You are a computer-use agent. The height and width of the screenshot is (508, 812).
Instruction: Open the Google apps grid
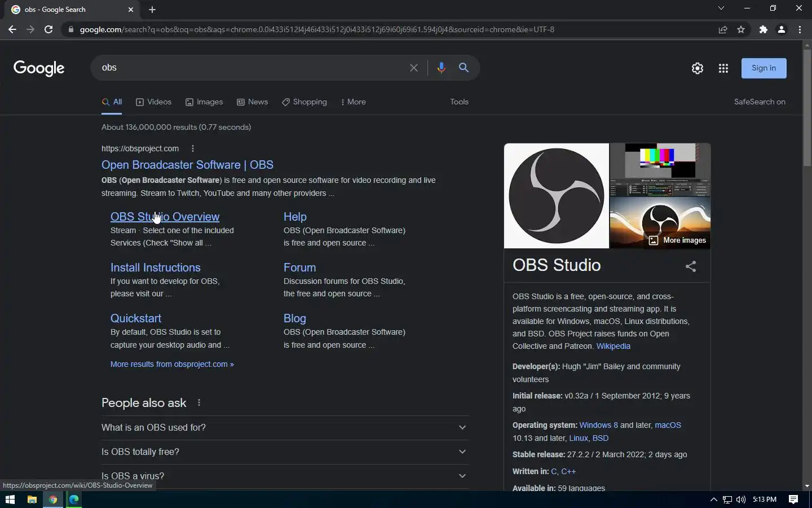pyautogui.click(x=723, y=68)
